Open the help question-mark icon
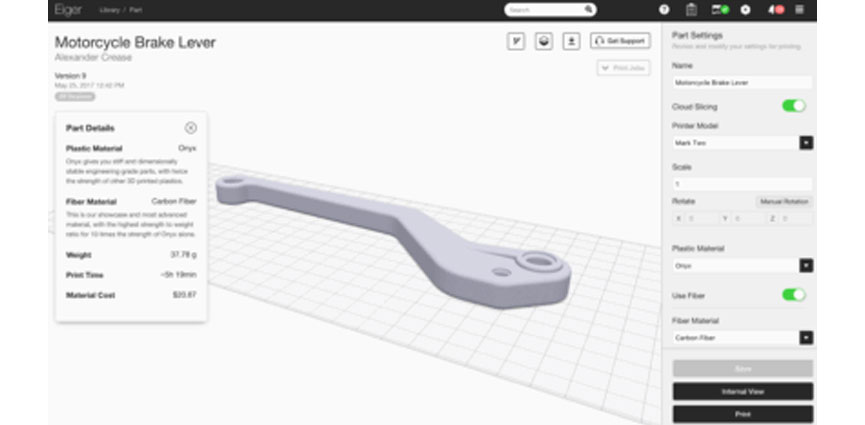 [x=664, y=9]
